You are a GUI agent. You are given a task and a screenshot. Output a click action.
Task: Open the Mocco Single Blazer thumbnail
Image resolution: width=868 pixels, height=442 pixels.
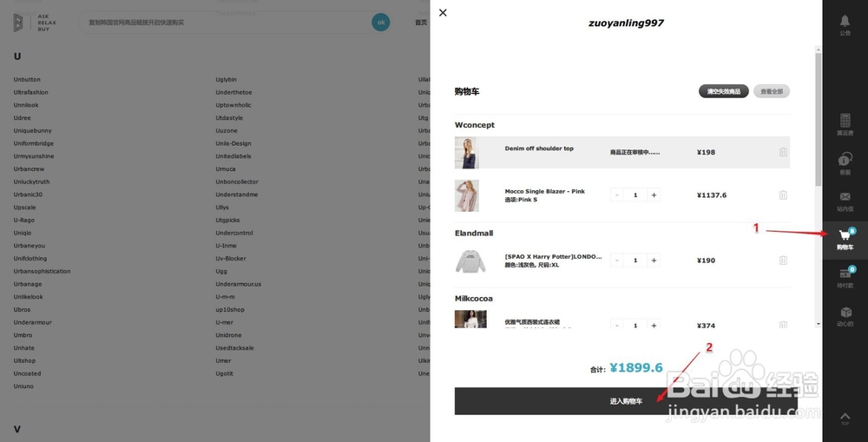[x=467, y=195]
